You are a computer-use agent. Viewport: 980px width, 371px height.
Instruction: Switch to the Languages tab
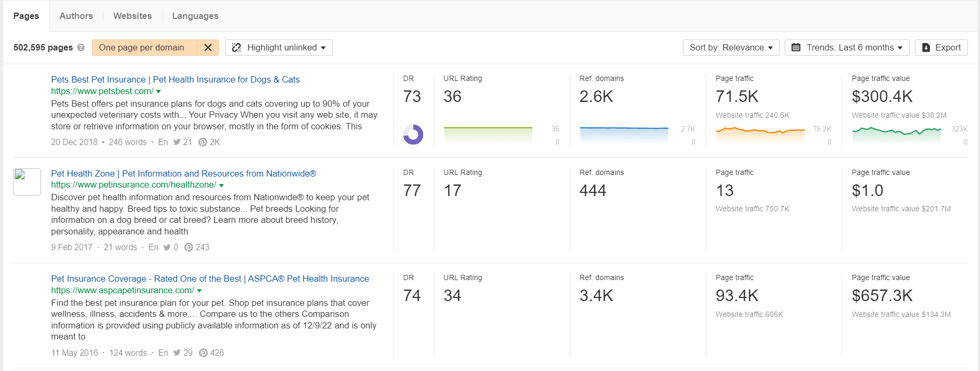pyautogui.click(x=195, y=16)
